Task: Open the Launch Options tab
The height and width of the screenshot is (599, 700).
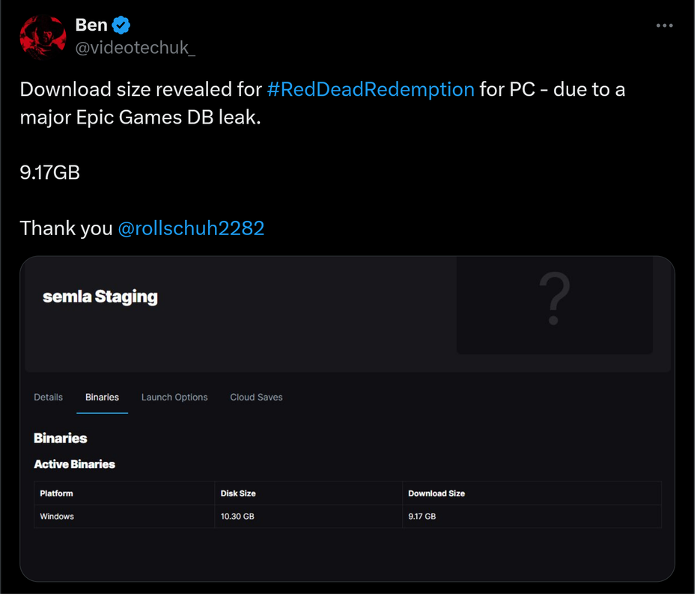Action: [x=174, y=397]
